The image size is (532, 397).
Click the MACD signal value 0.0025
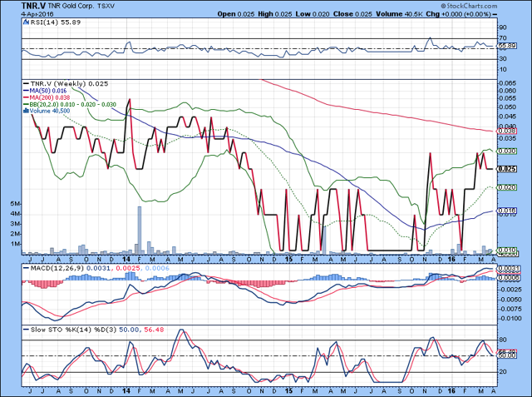(x=128, y=268)
